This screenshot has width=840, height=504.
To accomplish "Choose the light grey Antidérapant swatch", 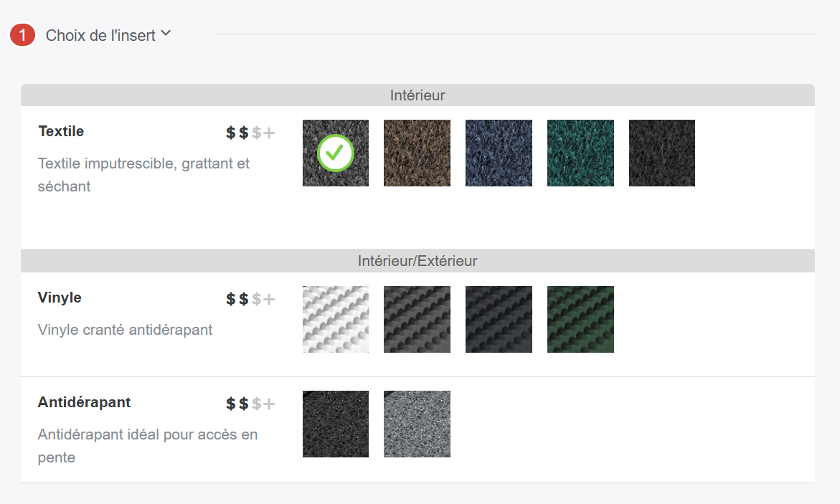I will [x=417, y=424].
